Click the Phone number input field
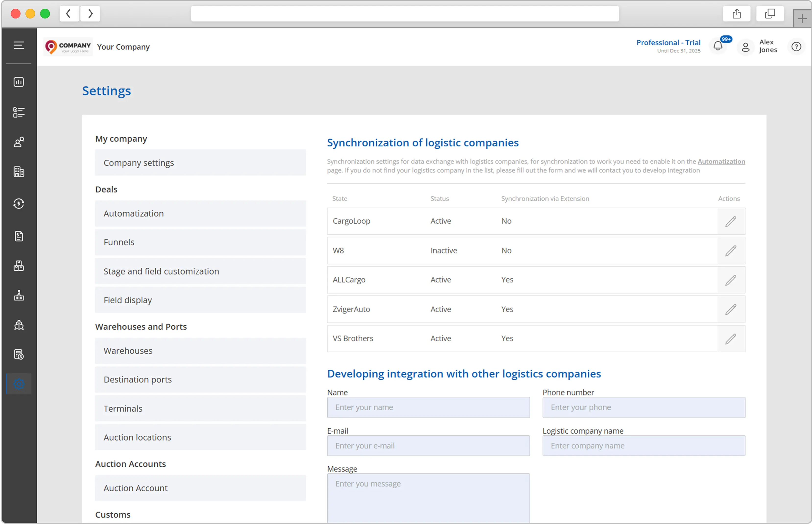Image resolution: width=812 pixels, height=524 pixels. [x=644, y=407]
